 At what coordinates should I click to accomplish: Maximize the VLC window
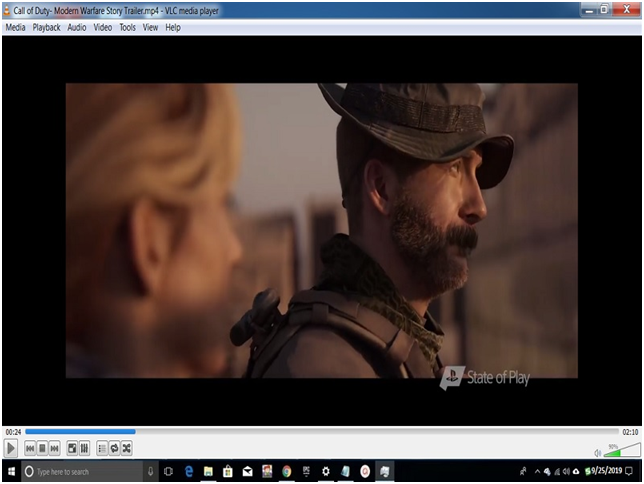point(605,9)
